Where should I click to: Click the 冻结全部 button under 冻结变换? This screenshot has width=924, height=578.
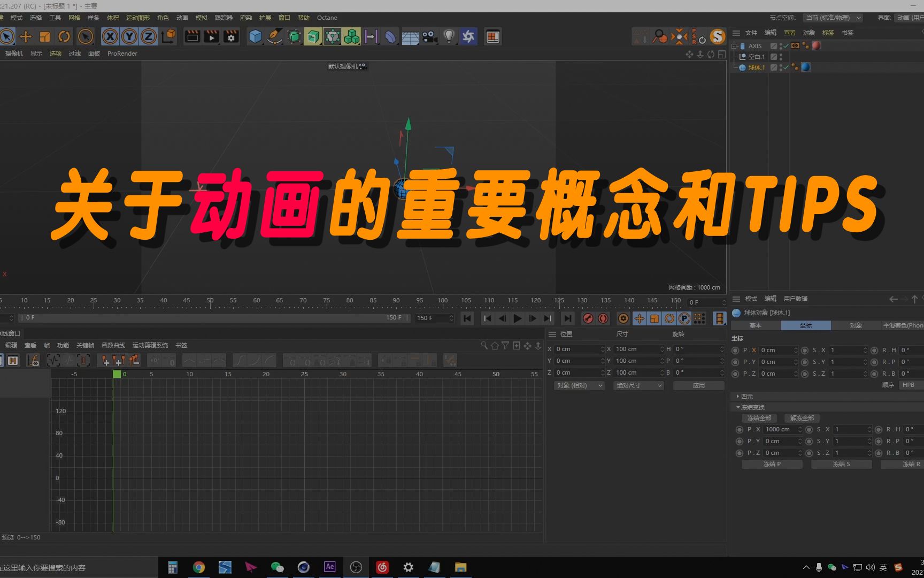pos(759,418)
